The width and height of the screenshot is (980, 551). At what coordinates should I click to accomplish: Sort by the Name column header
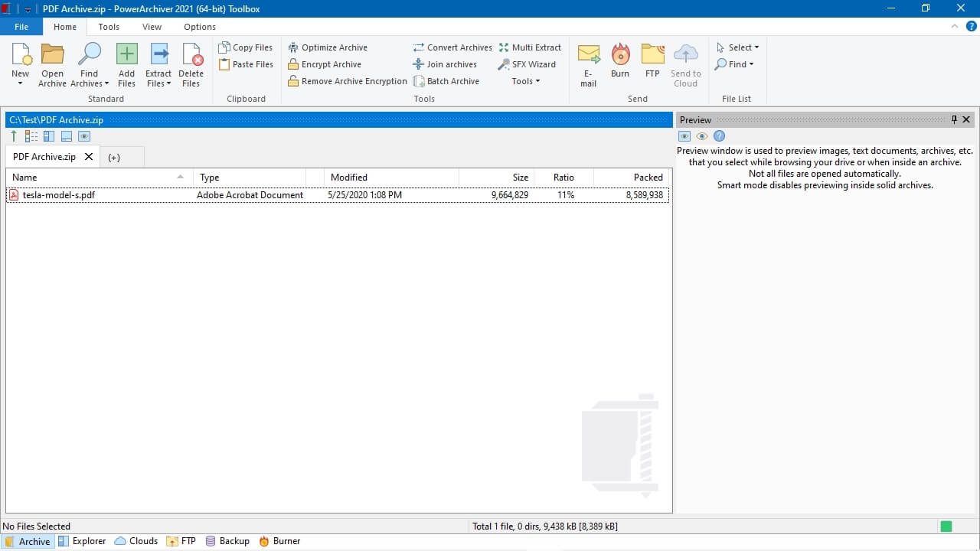[x=100, y=178]
